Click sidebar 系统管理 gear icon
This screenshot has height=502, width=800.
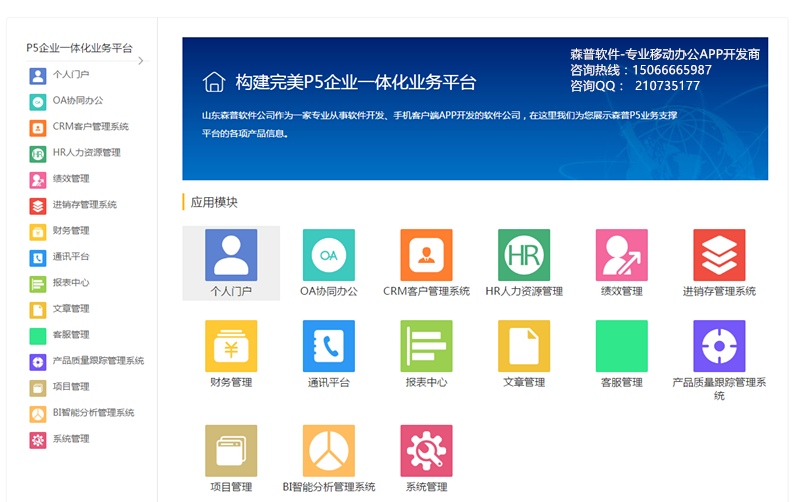(x=38, y=440)
